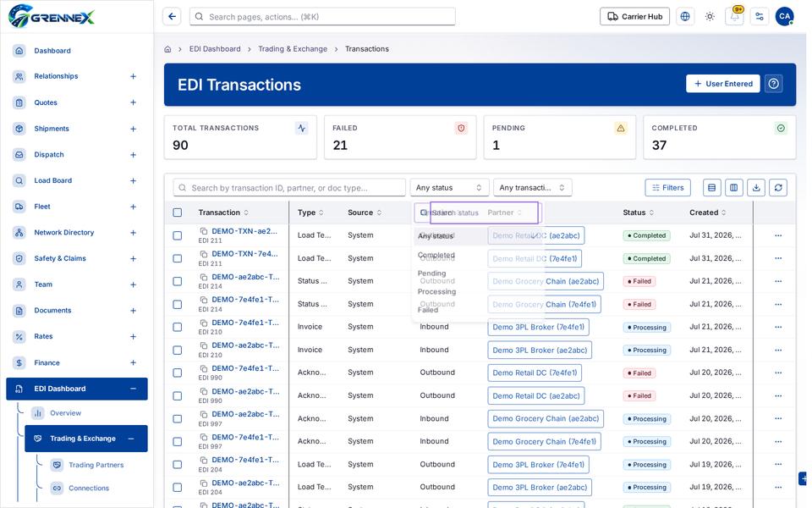The height and width of the screenshot is (508, 812).
Task: Expand the Shipments sidebar section
Action: click(133, 129)
